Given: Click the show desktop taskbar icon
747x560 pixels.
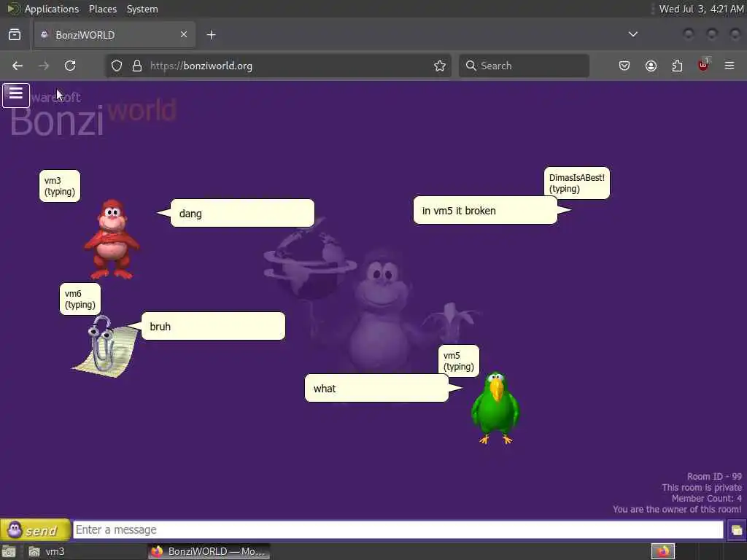Looking at the screenshot, I should click(9, 551).
